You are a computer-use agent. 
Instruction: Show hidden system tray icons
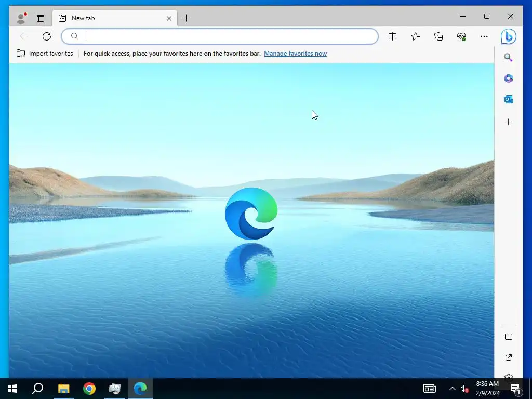pyautogui.click(x=453, y=389)
